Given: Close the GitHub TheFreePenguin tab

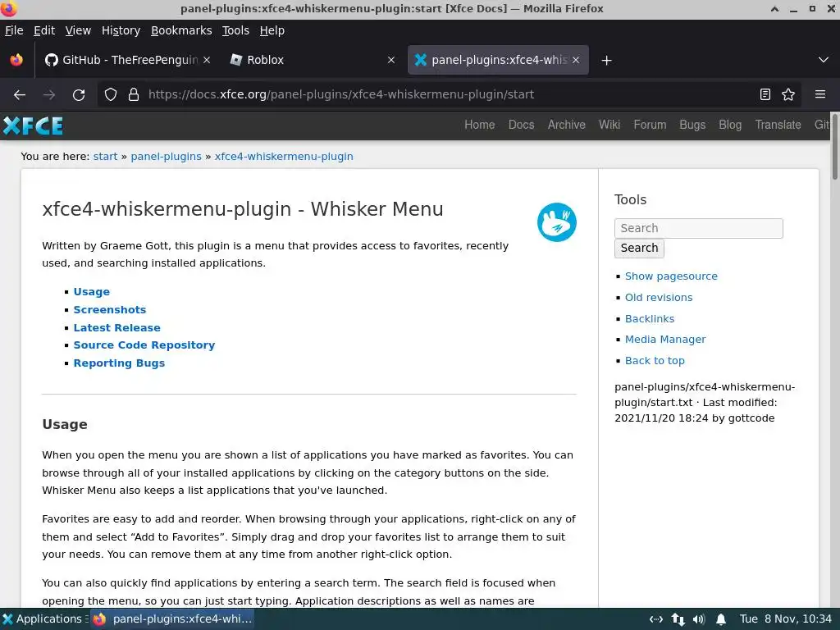Looking at the screenshot, I should pos(207,60).
